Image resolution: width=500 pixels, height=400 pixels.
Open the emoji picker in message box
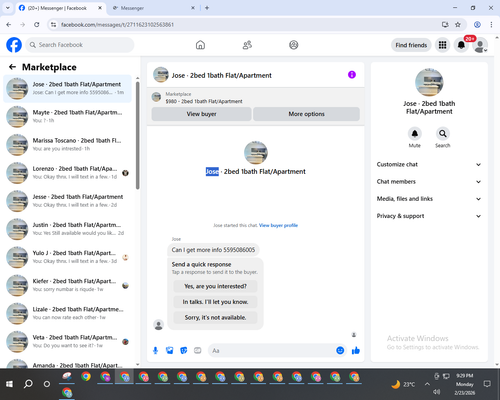click(340, 350)
